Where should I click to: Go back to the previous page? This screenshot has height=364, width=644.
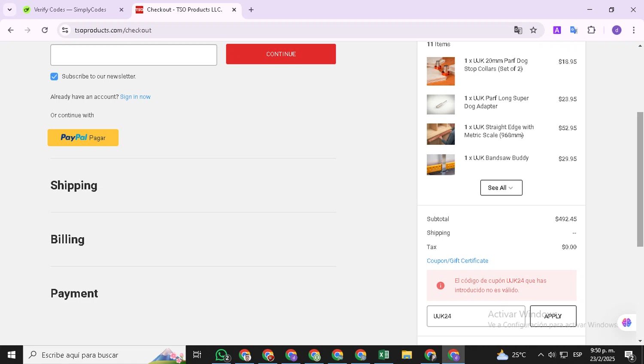pyautogui.click(x=11, y=30)
